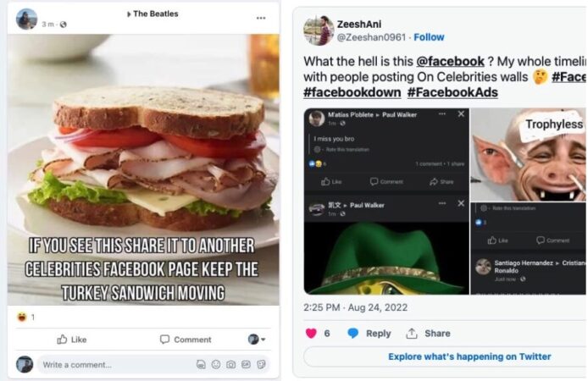Attach a photo with the camera icon
The image size is (588, 381).
pos(231,364)
